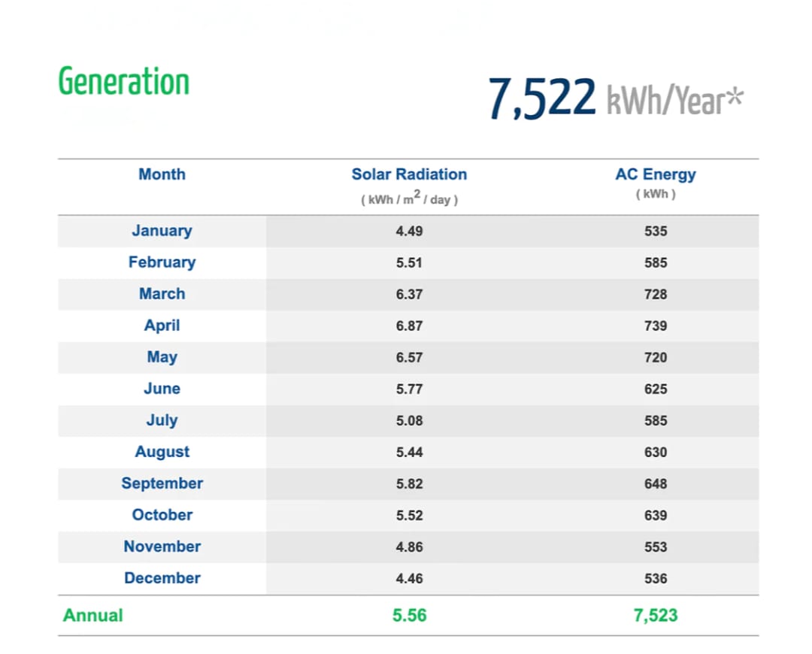The width and height of the screenshot is (812, 654).
Task: Select March solar radiation value 6.37
Action: coord(409,295)
